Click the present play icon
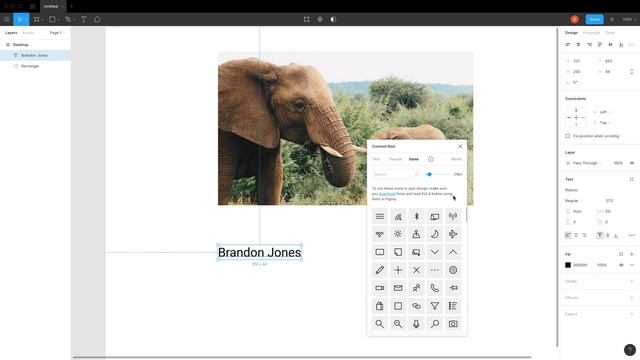 (612, 19)
